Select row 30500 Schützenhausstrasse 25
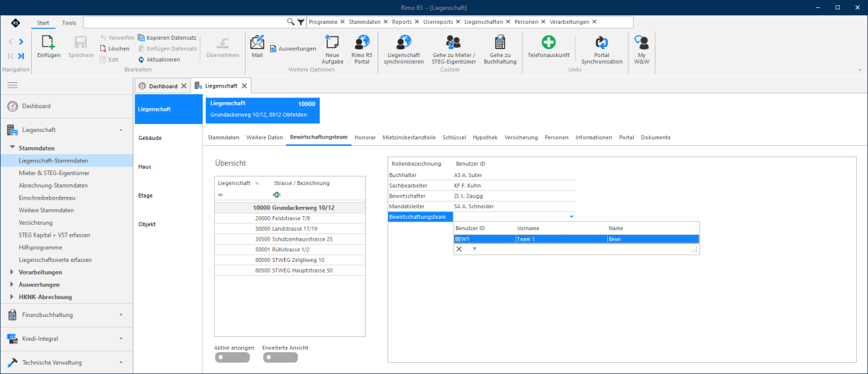 pyautogui.click(x=290, y=239)
